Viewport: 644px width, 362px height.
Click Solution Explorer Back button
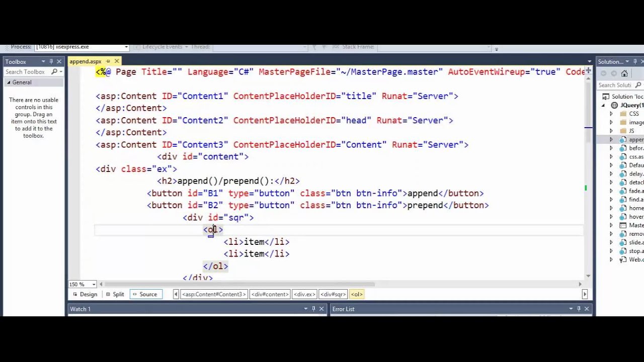603,73
